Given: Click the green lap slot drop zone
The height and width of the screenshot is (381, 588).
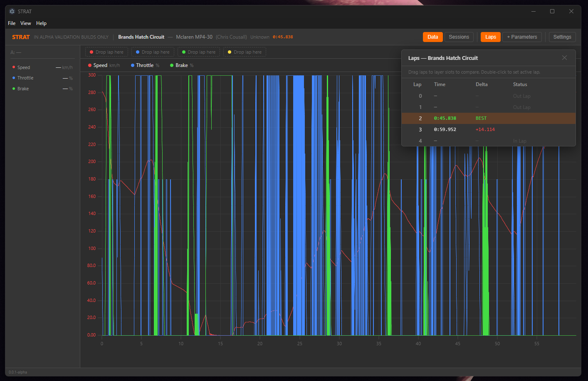Looking at the screenshot, I should [x=199, y=52].
